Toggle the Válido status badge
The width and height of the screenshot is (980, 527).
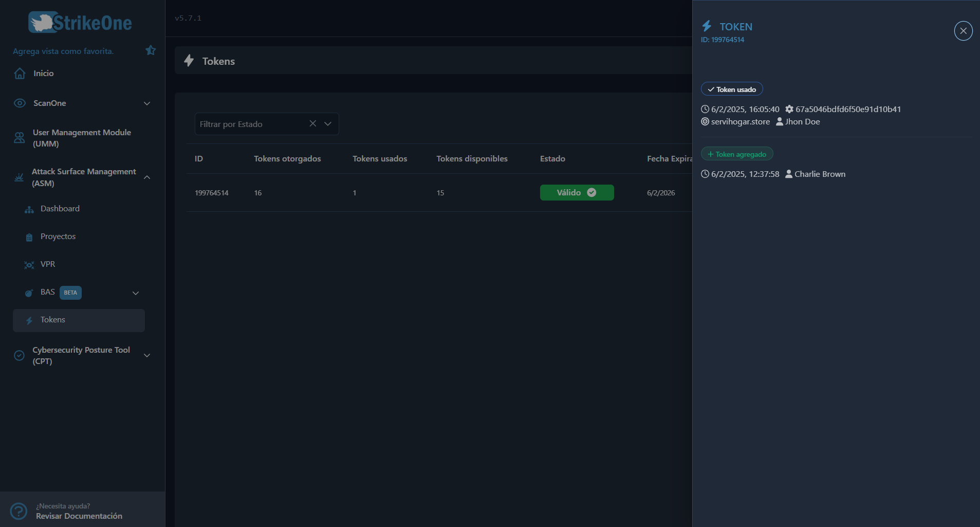577,192
